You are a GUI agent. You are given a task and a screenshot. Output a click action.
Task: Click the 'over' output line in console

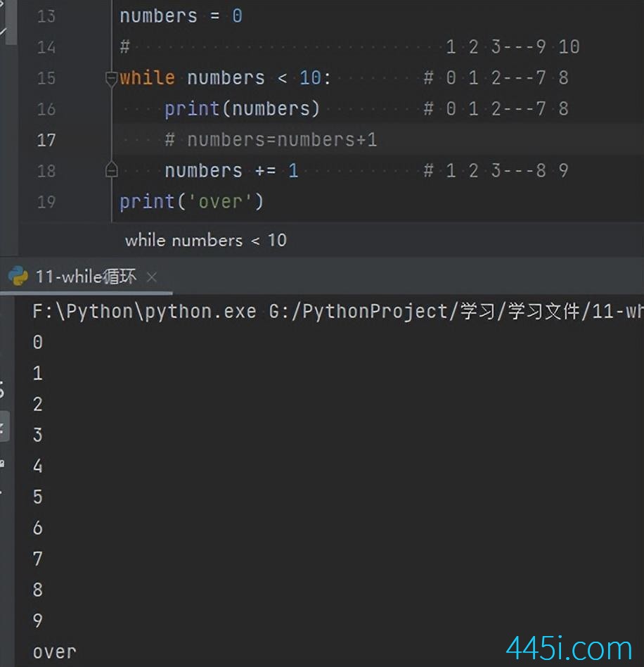55,652
